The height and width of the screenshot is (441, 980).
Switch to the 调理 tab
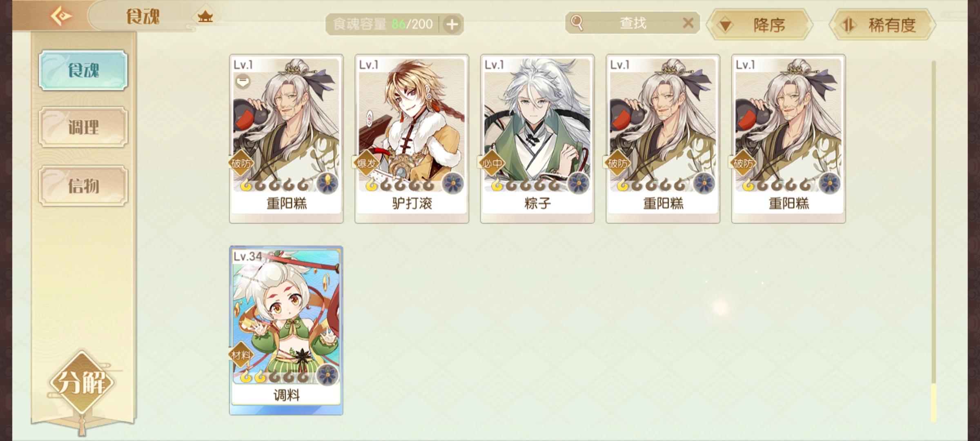click(x=83, y=127)
